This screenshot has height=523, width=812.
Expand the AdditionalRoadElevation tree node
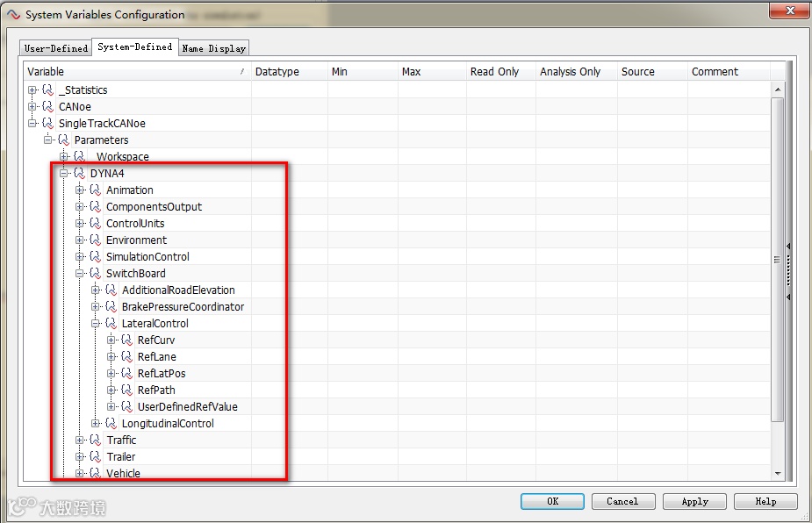[x=96, y=290]
